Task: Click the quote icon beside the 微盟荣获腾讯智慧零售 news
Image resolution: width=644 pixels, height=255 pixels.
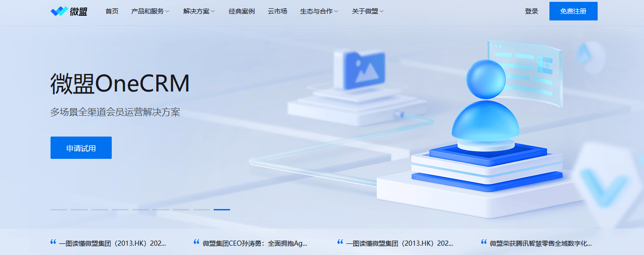Action: [484, 242]
